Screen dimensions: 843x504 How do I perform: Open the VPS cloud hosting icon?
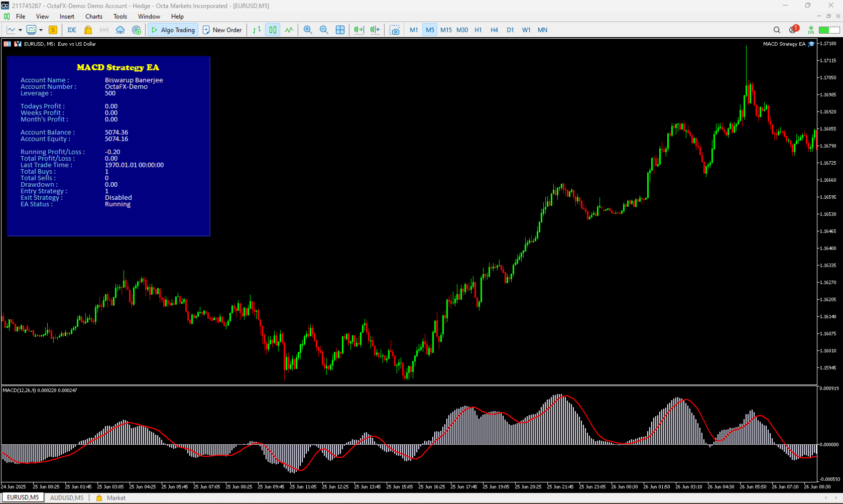point(120,30)
